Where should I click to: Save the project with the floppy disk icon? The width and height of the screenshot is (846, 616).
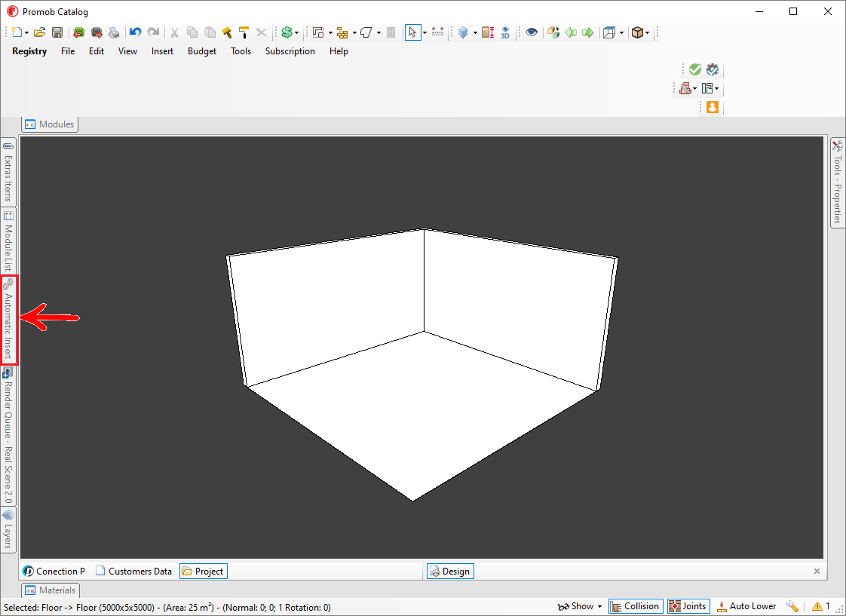click(57, 32)
